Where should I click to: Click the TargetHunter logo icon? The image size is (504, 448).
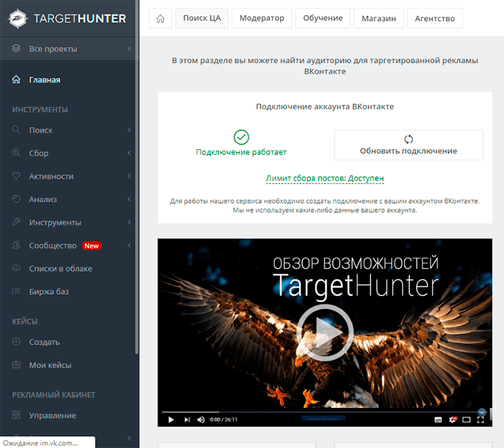[x=18, y=18]
